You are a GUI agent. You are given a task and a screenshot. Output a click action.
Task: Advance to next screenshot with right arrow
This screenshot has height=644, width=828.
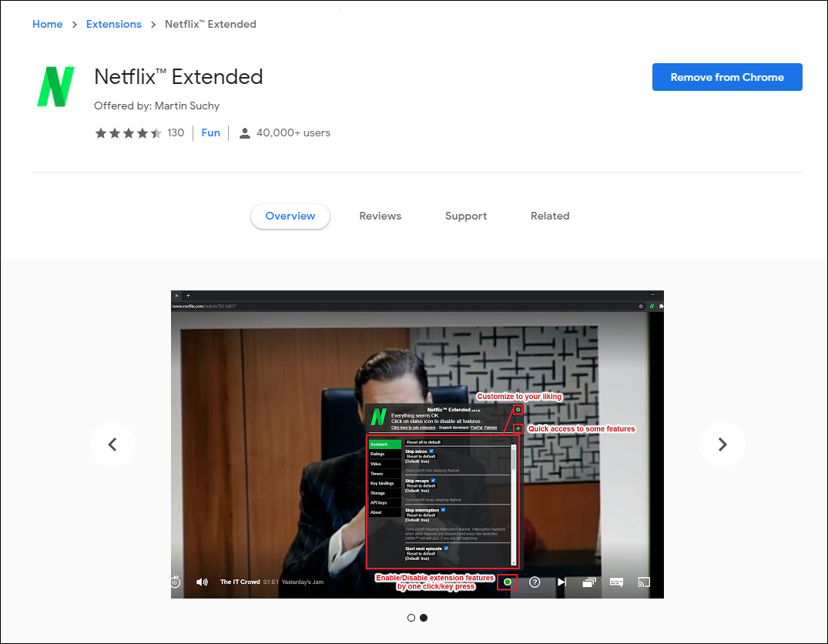pyautogui.click(x=722, y=444)
